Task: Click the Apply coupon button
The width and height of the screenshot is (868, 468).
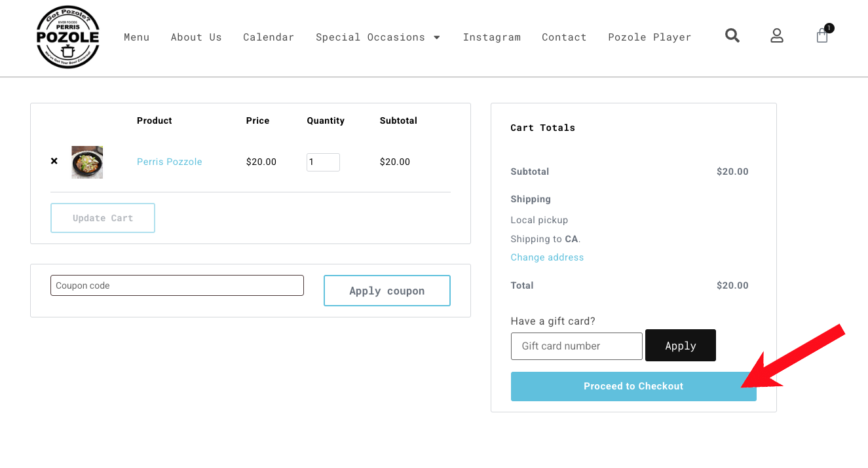Action: (387, 291)
